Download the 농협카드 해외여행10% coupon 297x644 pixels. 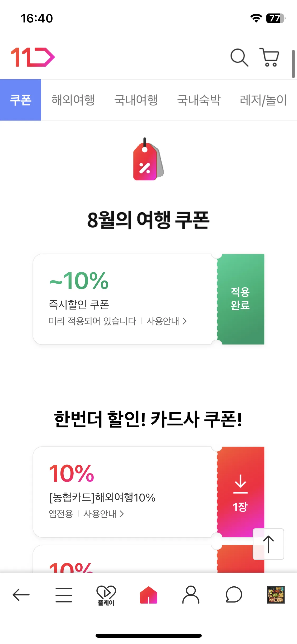[x=241, y=492]
